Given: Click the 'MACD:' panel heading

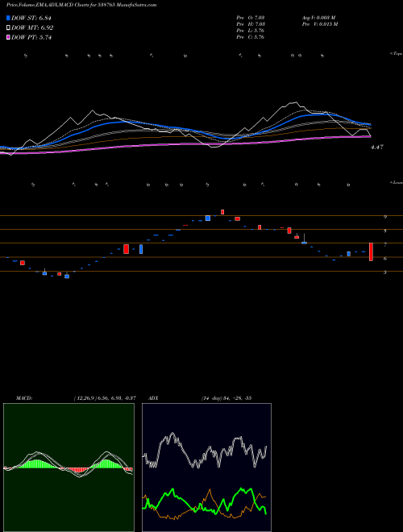Looking at the screenshot, I should 24,398.
